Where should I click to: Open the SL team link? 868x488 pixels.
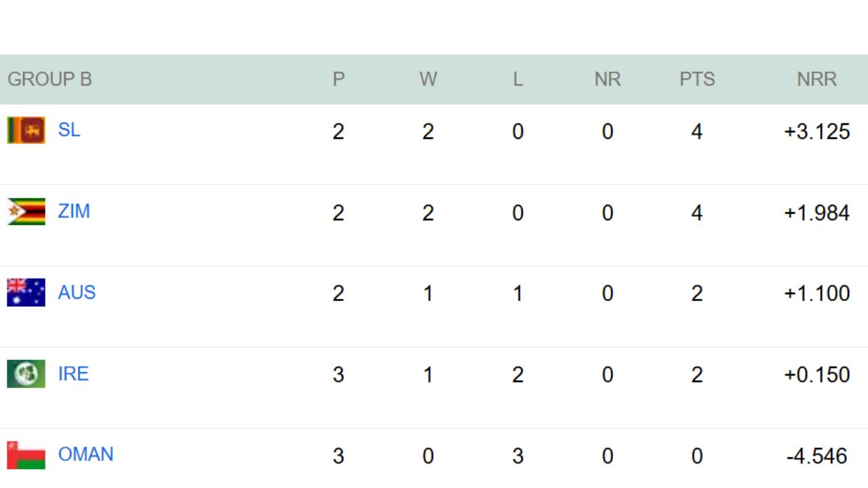pyautogui.click(x=69, y=130)
